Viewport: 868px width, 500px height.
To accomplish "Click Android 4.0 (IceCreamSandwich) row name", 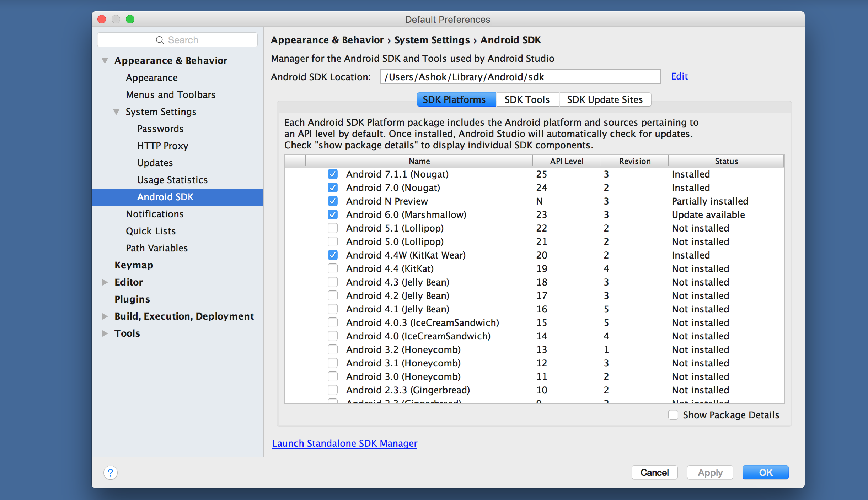I will [418, 336].
